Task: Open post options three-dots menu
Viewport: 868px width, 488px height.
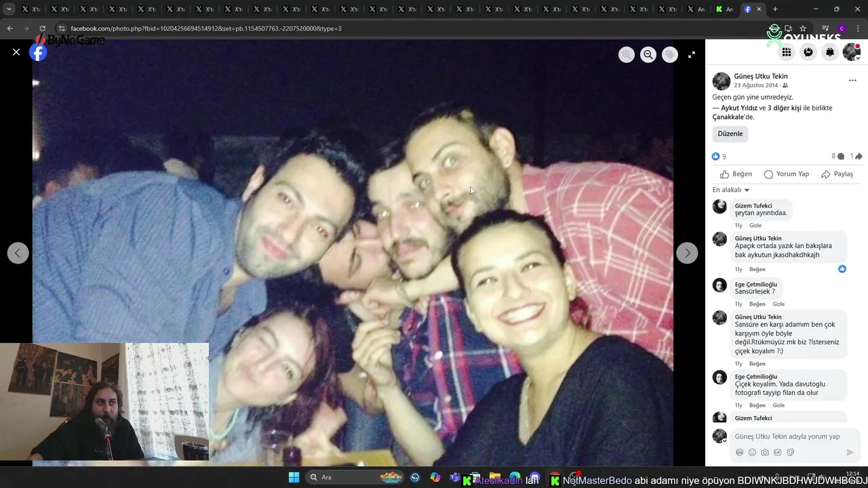Action: point(852,81)
